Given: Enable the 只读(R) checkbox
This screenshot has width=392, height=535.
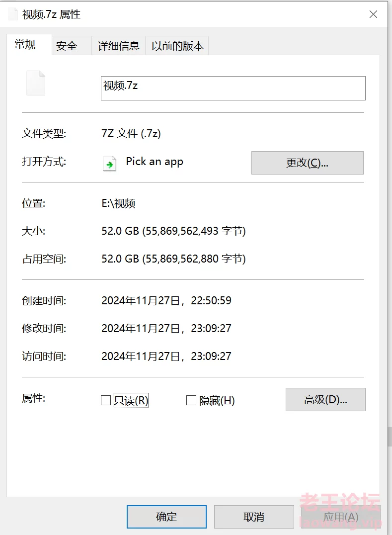Looking at the screenshot, I should [106, 400].
